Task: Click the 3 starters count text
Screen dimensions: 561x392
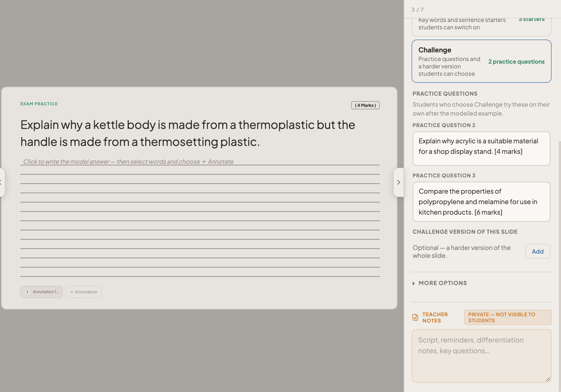Action: tap(532, 19)
